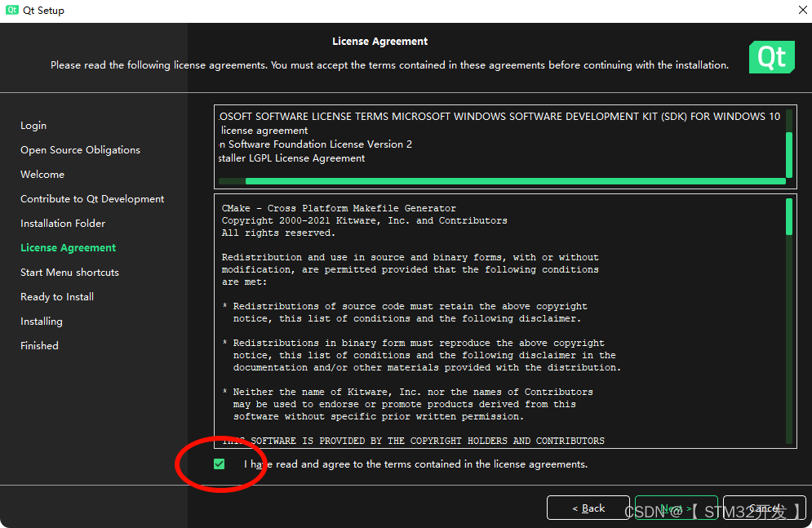
Task: Close the Qt Setup window
Action: point(802,11)
